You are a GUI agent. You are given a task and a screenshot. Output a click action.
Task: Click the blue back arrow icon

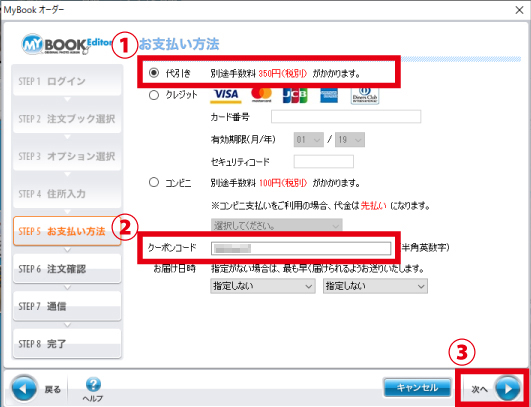(x=24, y=388)
